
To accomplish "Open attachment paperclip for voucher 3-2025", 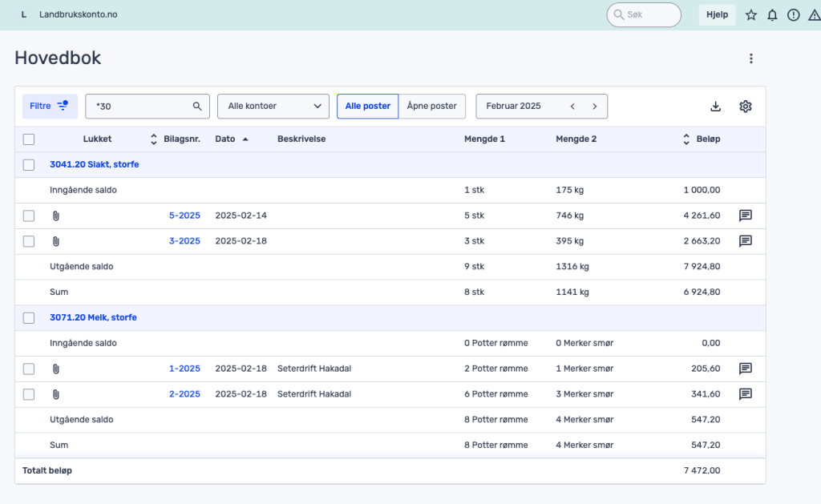I will pos(56,241).
